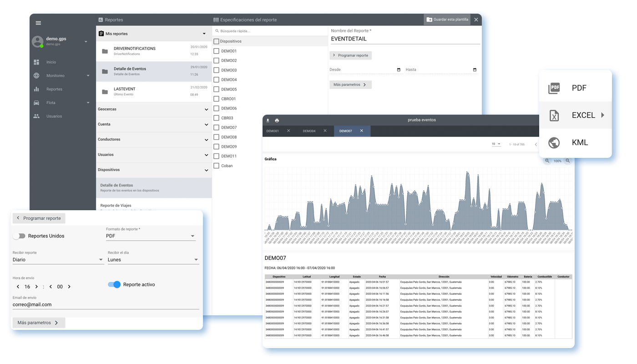Close the DEMO04 tab
This screenshot has width=637, height=364.
325,131
